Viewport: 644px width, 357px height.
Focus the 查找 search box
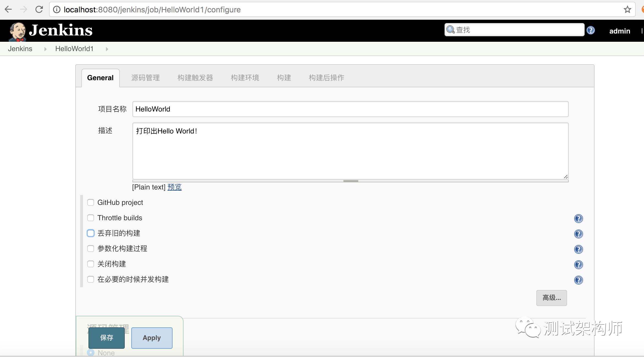click(514, 30)
